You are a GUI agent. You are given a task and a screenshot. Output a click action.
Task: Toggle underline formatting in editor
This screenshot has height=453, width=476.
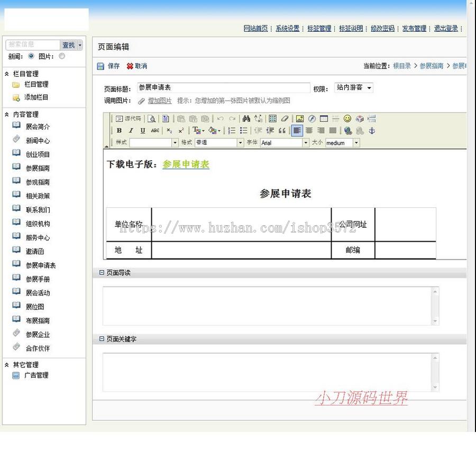143,131
